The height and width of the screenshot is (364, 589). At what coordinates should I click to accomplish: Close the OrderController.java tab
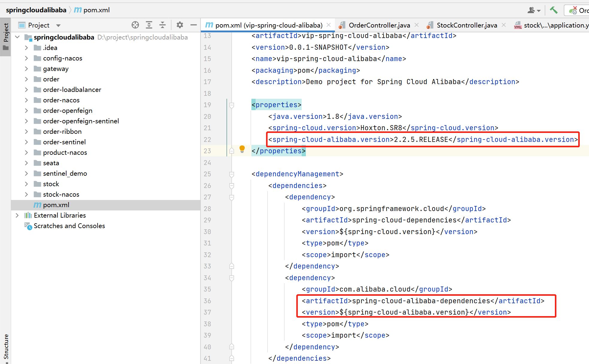coord(417,25)
